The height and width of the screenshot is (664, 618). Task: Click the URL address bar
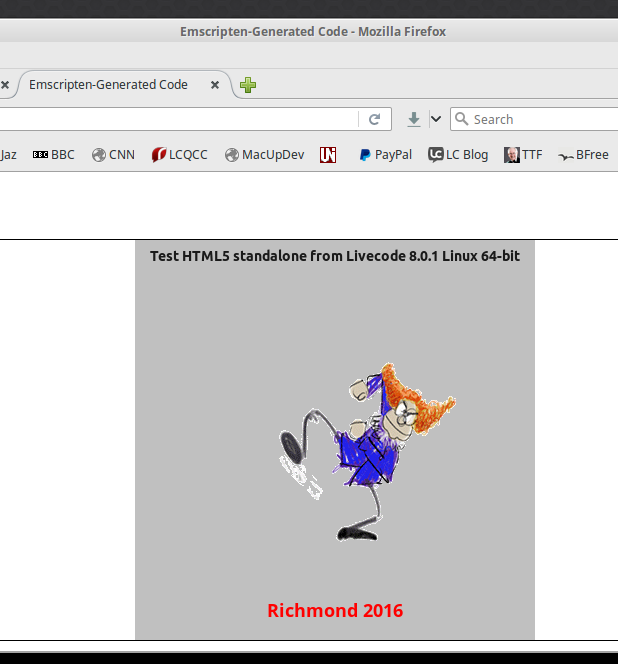click(x=180, y=119)
